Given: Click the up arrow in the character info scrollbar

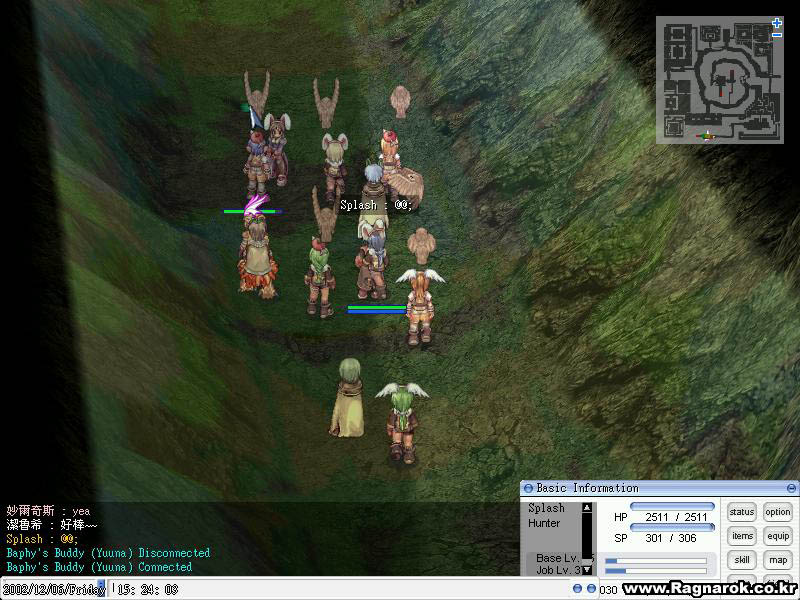Looking at the screenshot, I should 587,508.
